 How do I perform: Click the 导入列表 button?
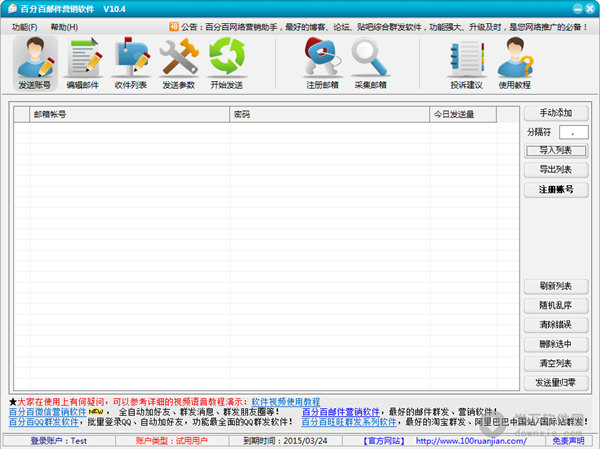pyautogui.click(x=556, y=150)
